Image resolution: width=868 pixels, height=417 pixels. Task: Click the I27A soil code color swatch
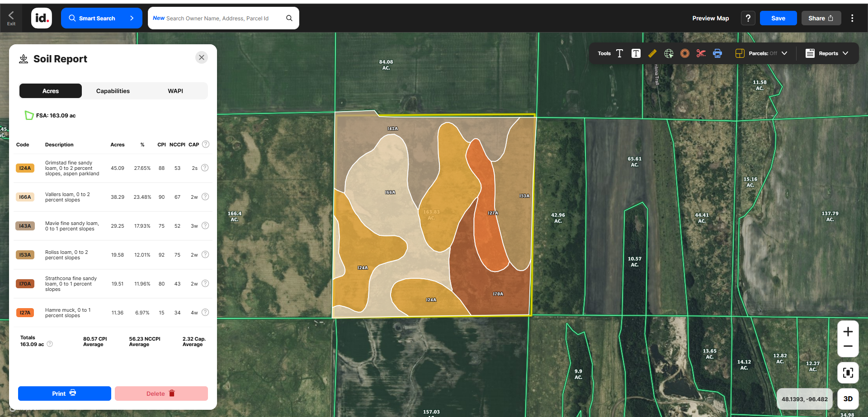(x=25, y=313)
